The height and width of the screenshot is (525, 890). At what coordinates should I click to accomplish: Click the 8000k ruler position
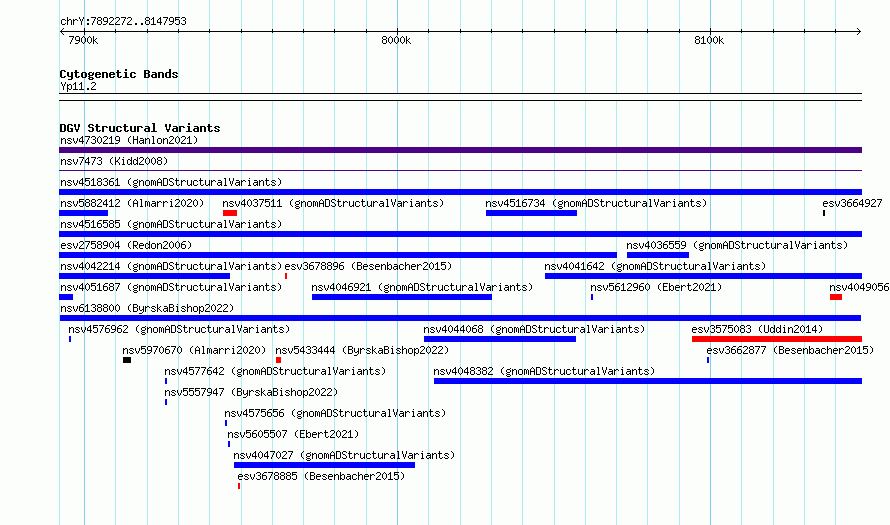(x=396, y=40)
